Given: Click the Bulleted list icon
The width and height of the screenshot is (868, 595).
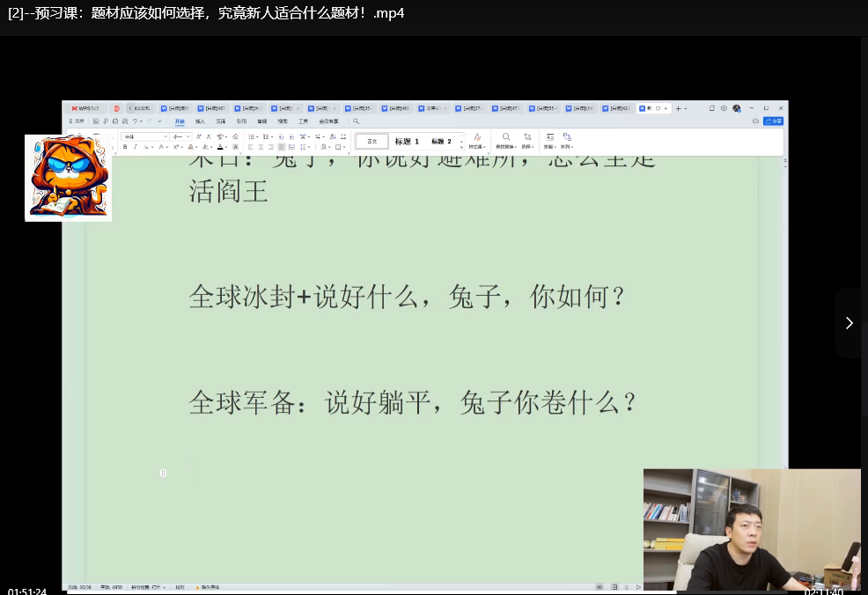Looking at the screenshot, I should coord(251,136).
